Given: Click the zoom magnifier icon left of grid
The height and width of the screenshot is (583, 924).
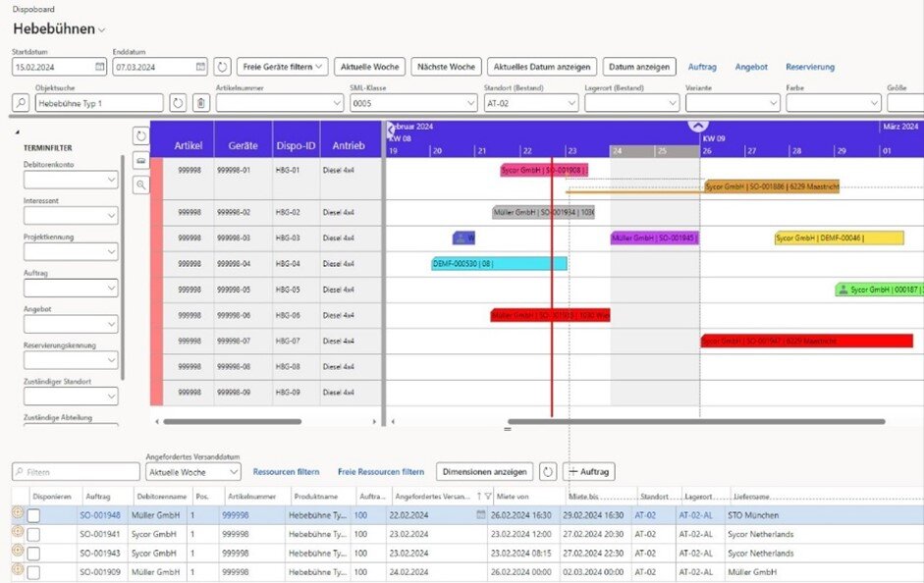Looking at the screenshot, I should (x=141, y=184).
